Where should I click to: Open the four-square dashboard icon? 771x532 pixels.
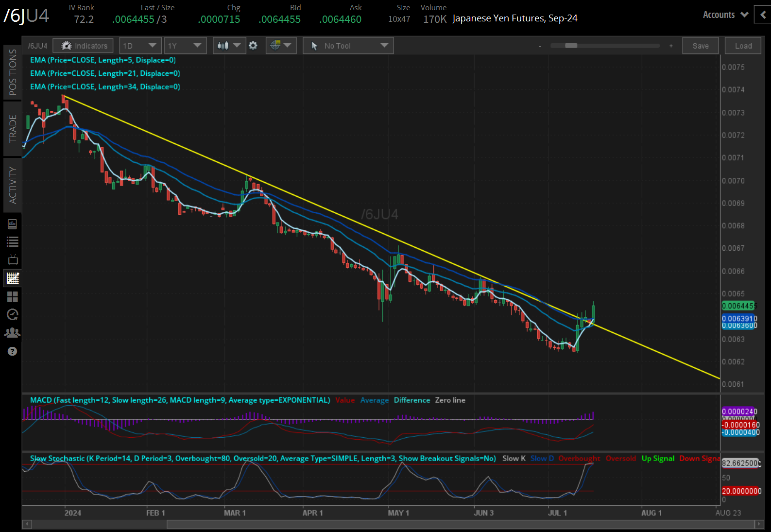[x=12, y=296]
